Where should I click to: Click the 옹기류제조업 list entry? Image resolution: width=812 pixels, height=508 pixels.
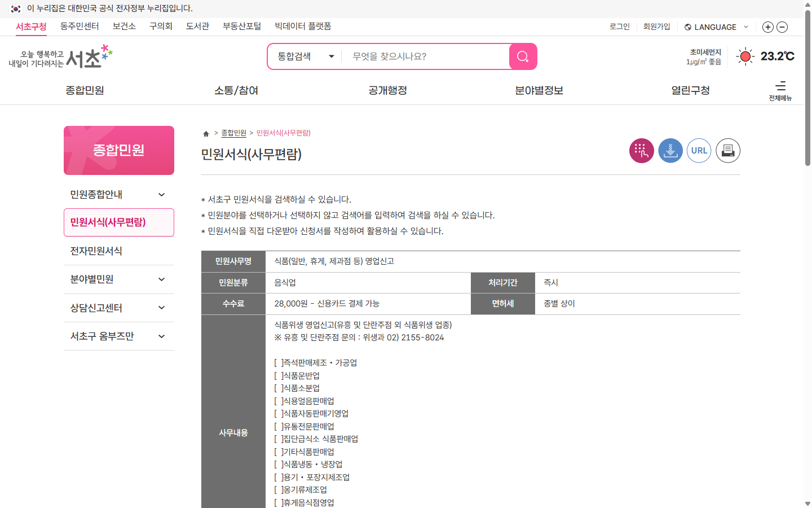pyautogui.click(x=301, y=490)
